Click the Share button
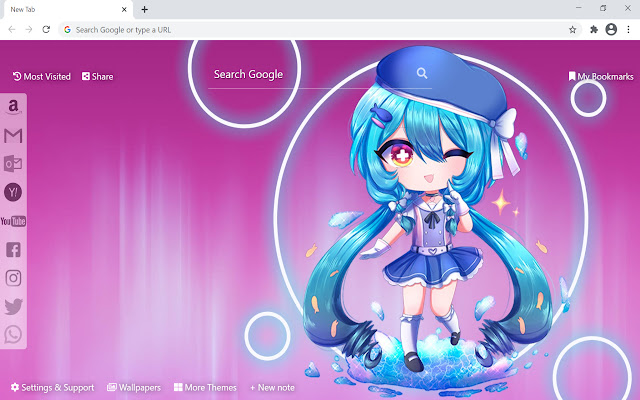 pos(98,76)
